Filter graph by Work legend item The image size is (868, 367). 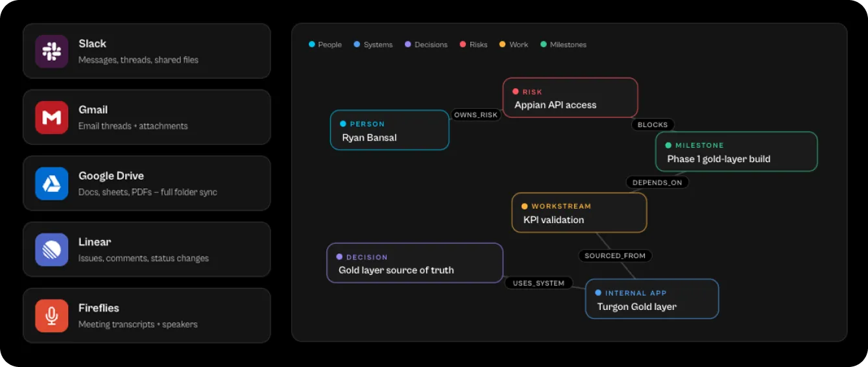pyautogui.click(x=514, y=45)
